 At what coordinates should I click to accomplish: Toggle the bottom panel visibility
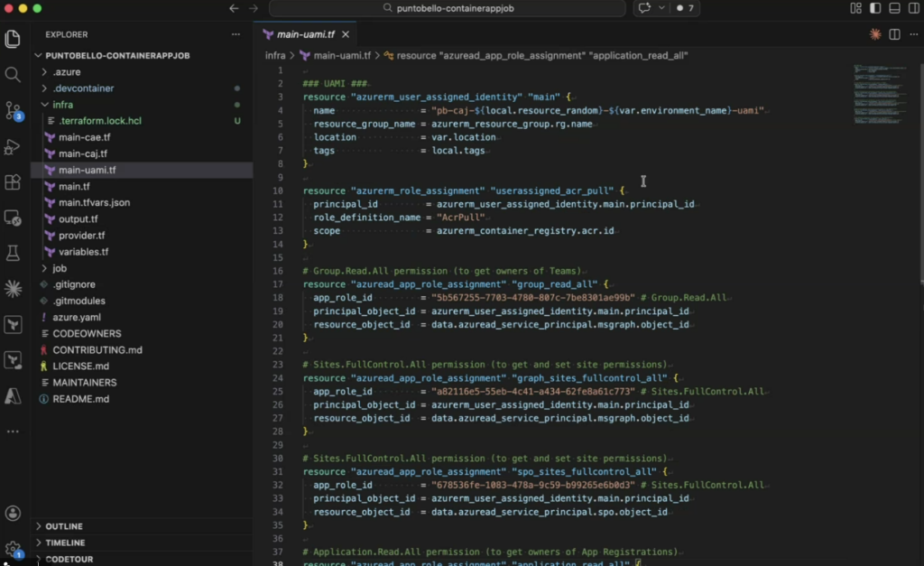(x=894, y=8)
